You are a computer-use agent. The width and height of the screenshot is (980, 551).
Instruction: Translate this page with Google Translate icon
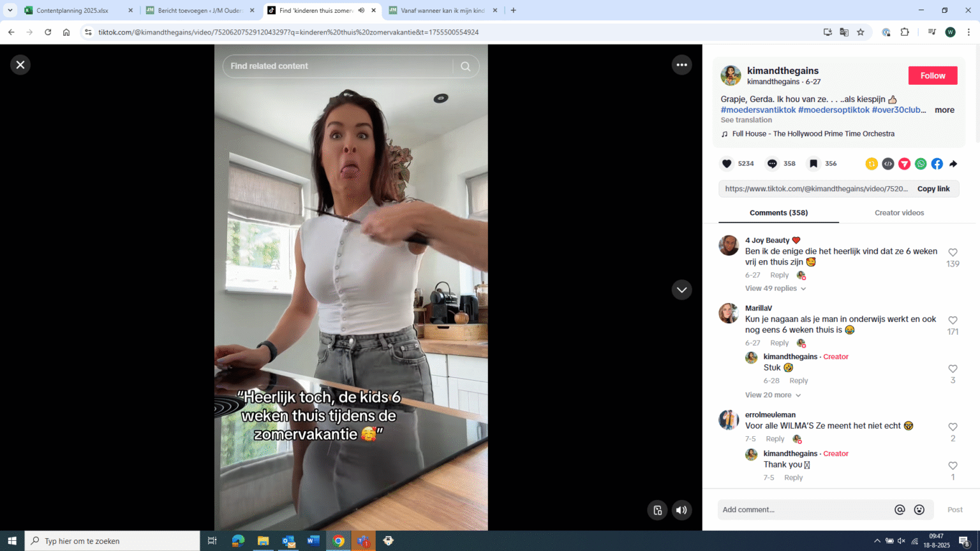[x=844, y=32]
